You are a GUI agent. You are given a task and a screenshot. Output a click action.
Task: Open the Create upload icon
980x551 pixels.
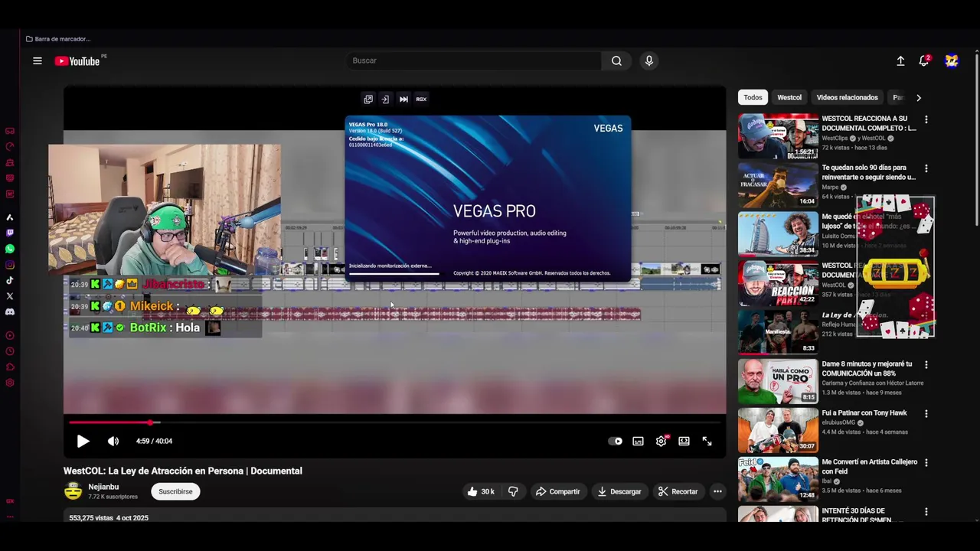pos(900,61)
